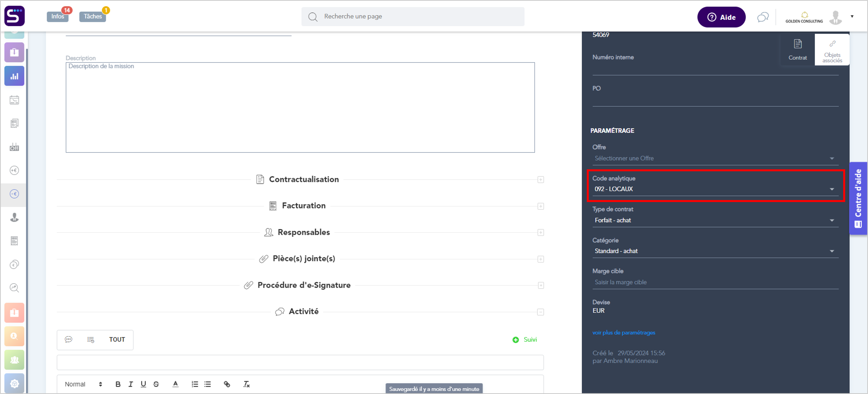Click the user avatar in header
The height and width of the screenshot is (394, 868).
click(835, 18)
